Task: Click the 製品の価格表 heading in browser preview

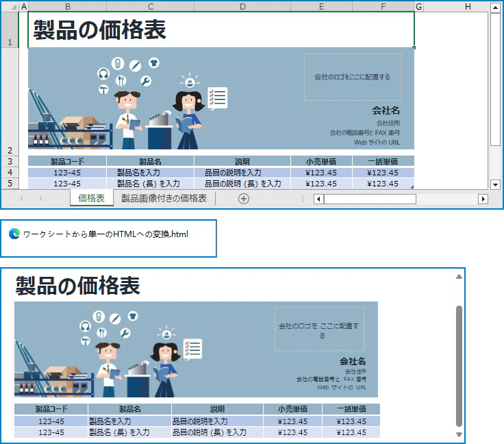Action: click(x=78, y=286)
